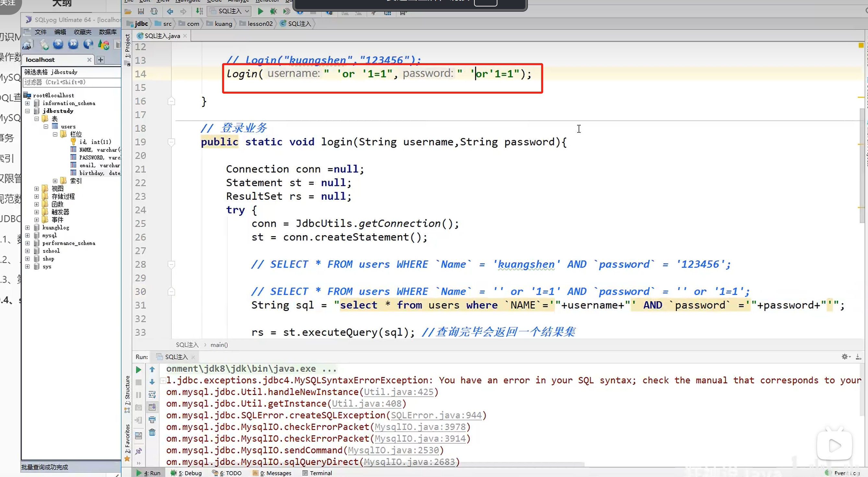Open Util.java:425 stack trace link
The height and width of the screenshot is (477, 868).
click(398, 392)
